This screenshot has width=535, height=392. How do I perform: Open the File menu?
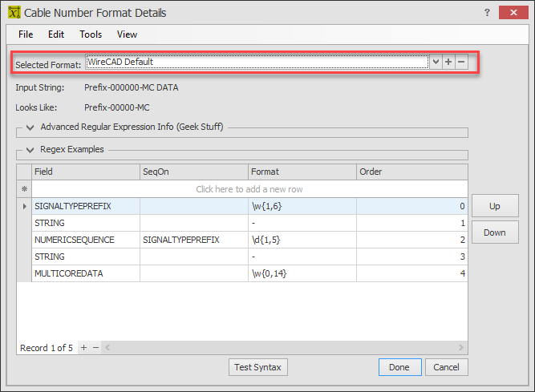[26, 34]
